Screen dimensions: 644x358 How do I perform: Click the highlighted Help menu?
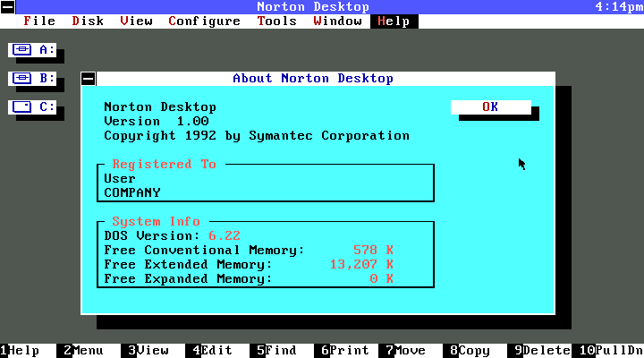(x=394, y=21)
